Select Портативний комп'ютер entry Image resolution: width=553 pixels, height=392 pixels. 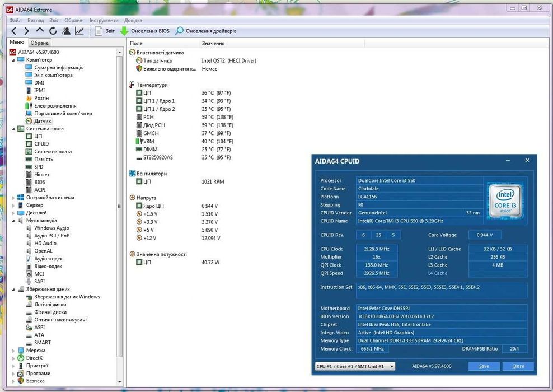(59, 113)
